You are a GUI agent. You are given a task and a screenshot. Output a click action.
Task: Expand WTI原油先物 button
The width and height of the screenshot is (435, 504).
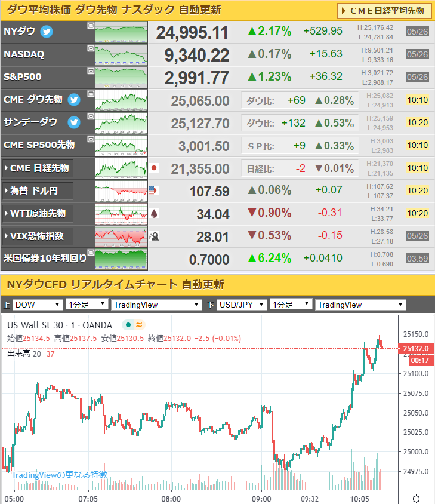(x=38, y=213)
